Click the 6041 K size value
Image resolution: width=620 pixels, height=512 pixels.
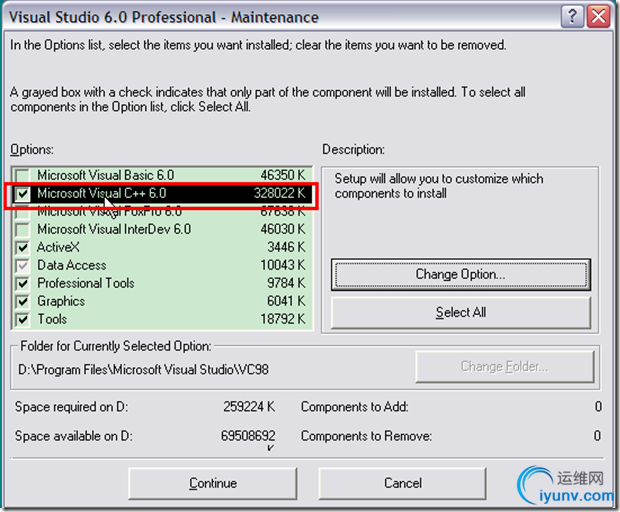pyautogui.click(x=286, y=301)
